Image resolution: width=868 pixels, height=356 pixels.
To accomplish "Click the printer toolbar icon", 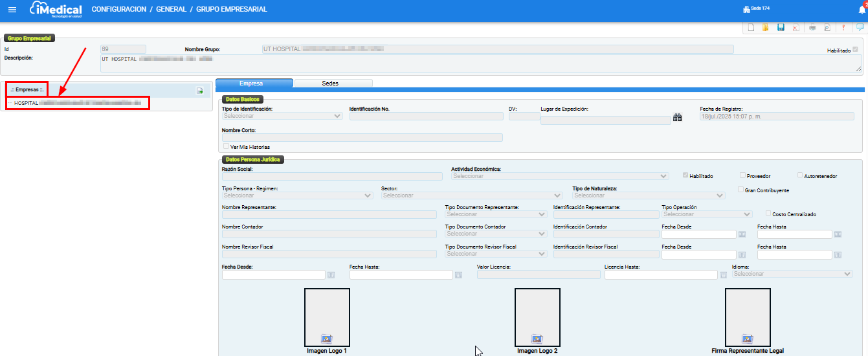I will [x=812, y=27].
